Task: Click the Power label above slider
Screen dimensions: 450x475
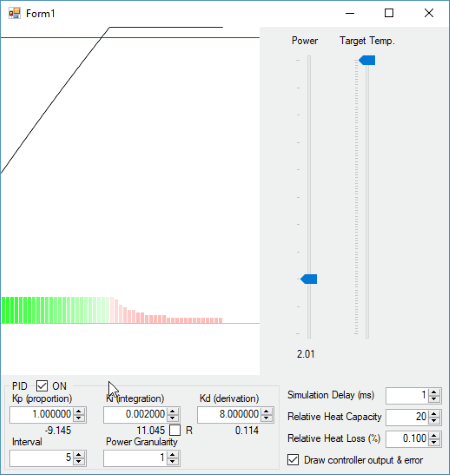Action: coord(305,41)
